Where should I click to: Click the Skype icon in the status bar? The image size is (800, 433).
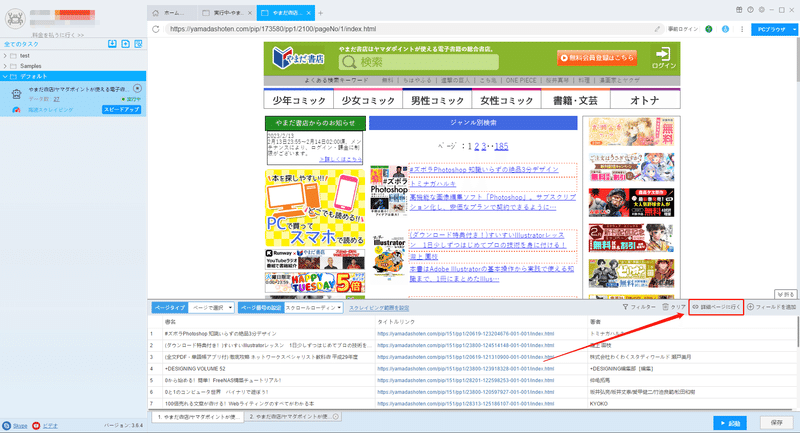click(7, 425)
